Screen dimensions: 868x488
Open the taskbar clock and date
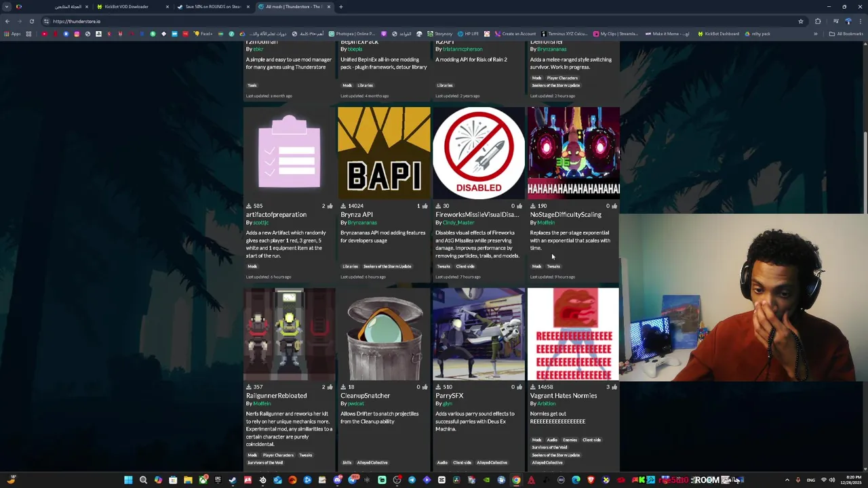851,480
